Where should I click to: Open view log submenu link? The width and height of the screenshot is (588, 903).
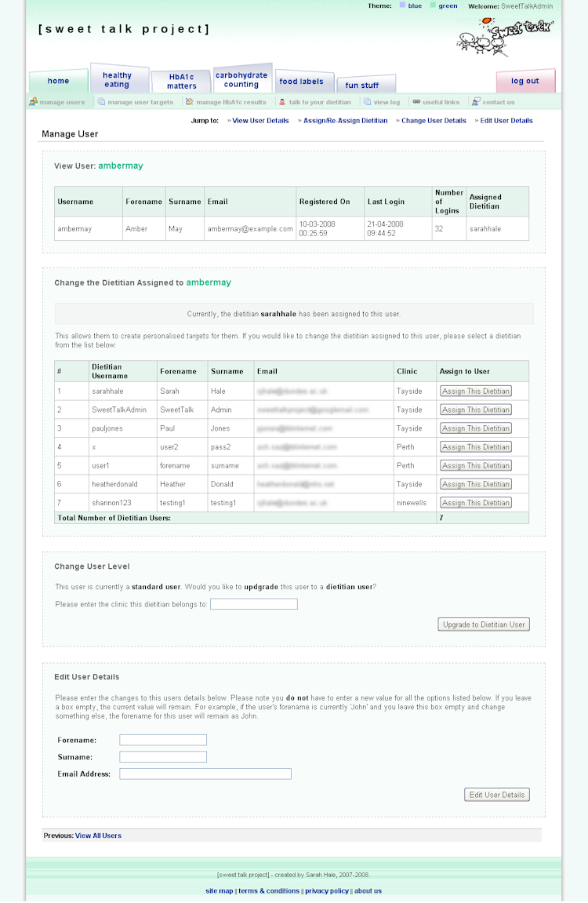pos(387,103)
